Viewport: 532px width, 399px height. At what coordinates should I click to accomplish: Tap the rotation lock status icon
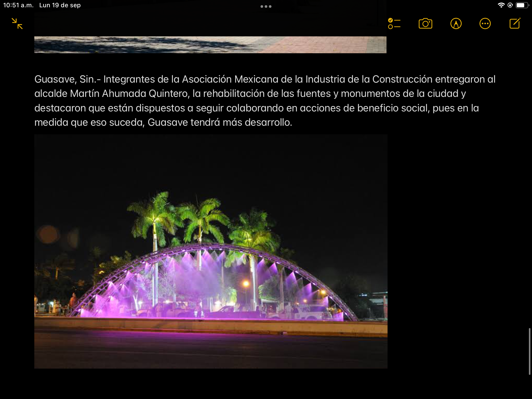[510, 5]
